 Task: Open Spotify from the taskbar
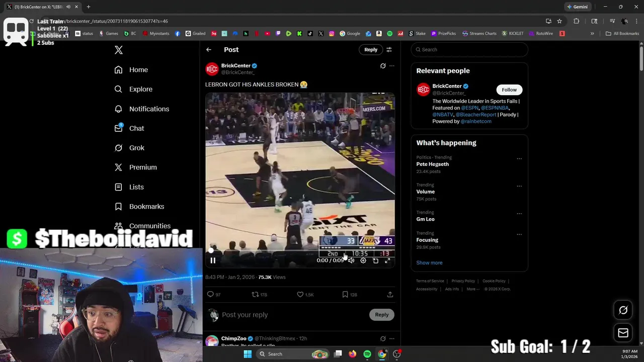[x=367, y=354]
